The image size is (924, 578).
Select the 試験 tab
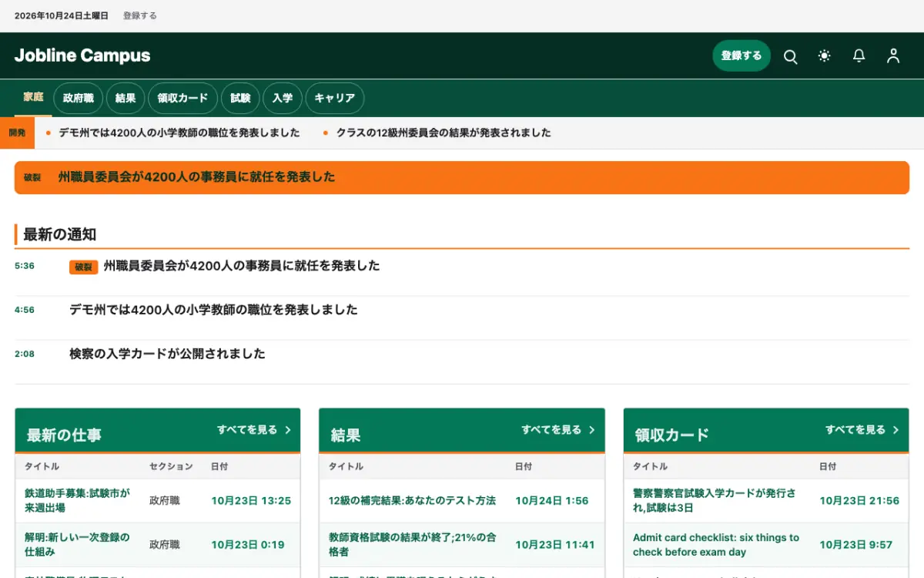(x=240, y=98)
